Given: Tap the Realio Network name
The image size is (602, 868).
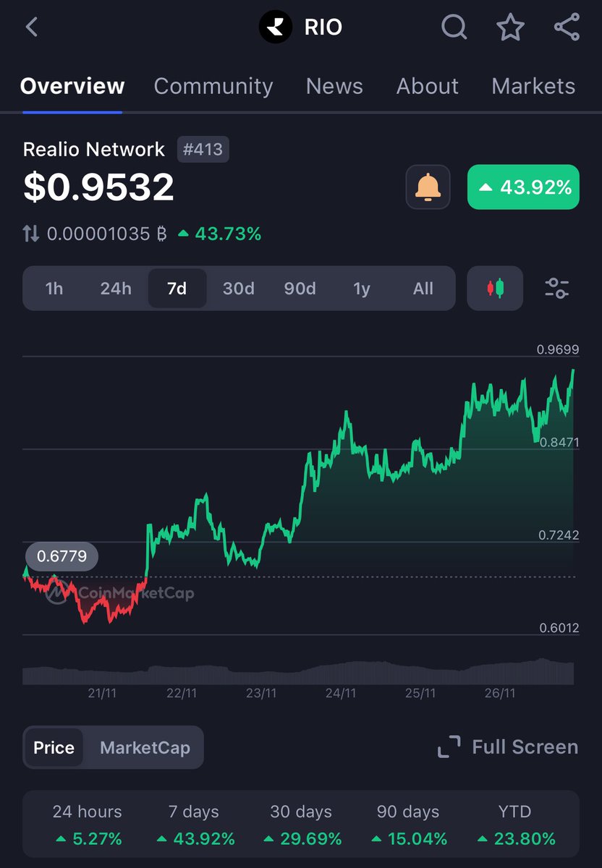Looking at the screenshot, I should click(94, 150).
